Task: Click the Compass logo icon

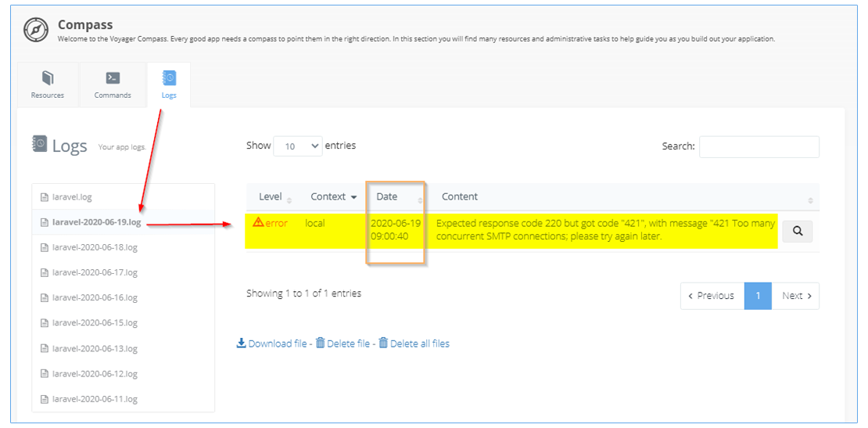Action: [x=36, y=30]
